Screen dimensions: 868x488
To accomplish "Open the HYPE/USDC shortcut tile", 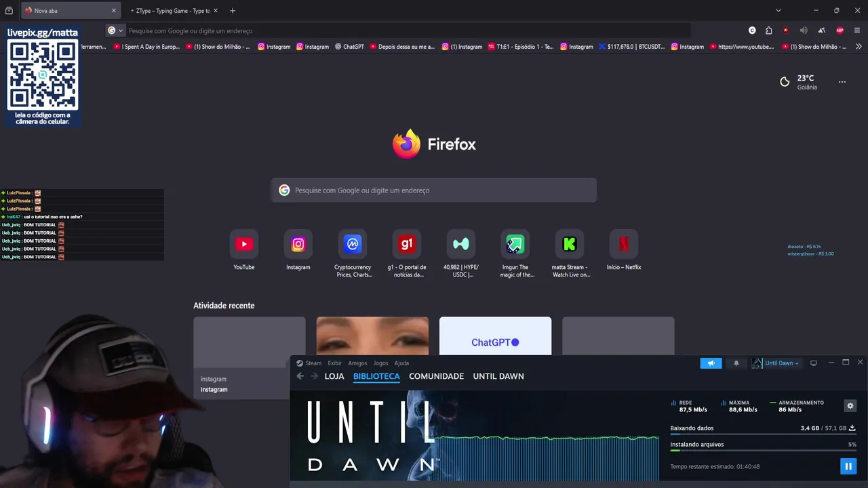I will click(x=461, y=253).
